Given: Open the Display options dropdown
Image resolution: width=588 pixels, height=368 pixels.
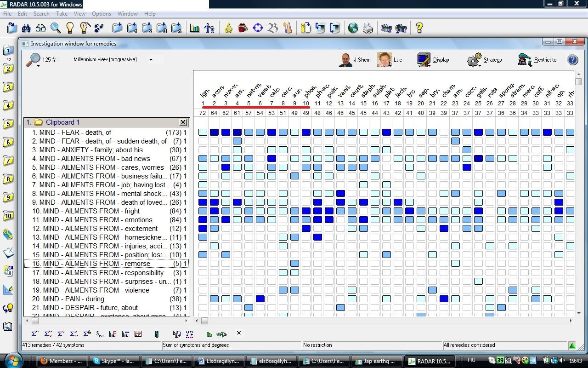Looking at the screenshot, I should pos(433,60).
